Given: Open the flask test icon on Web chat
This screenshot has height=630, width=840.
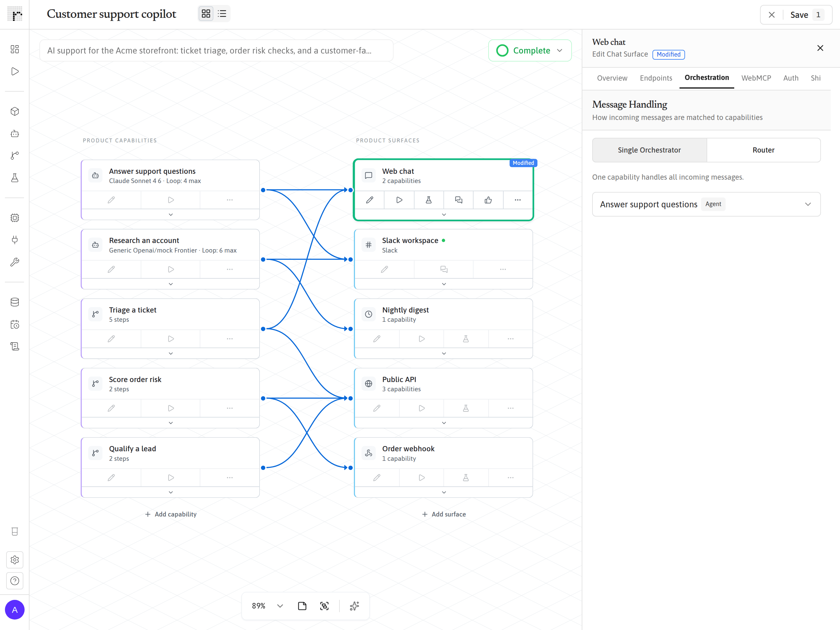Looking at the screenshot, I should pos(429,200).
